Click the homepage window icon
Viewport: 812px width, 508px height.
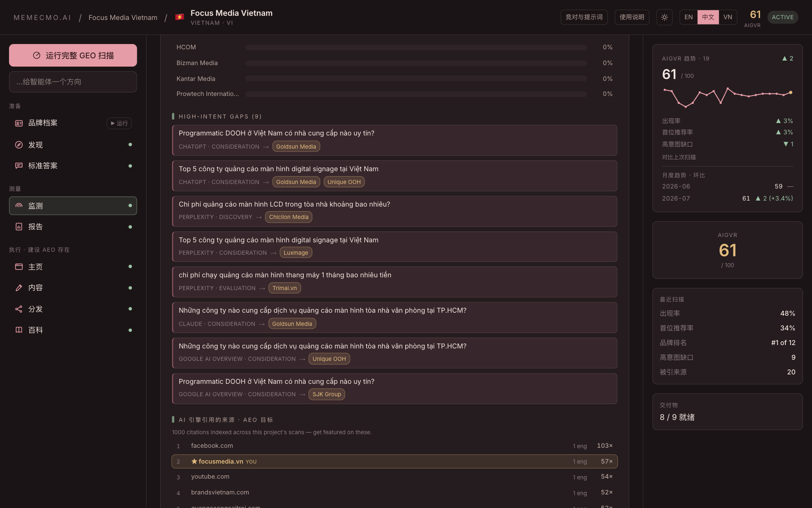19,267
